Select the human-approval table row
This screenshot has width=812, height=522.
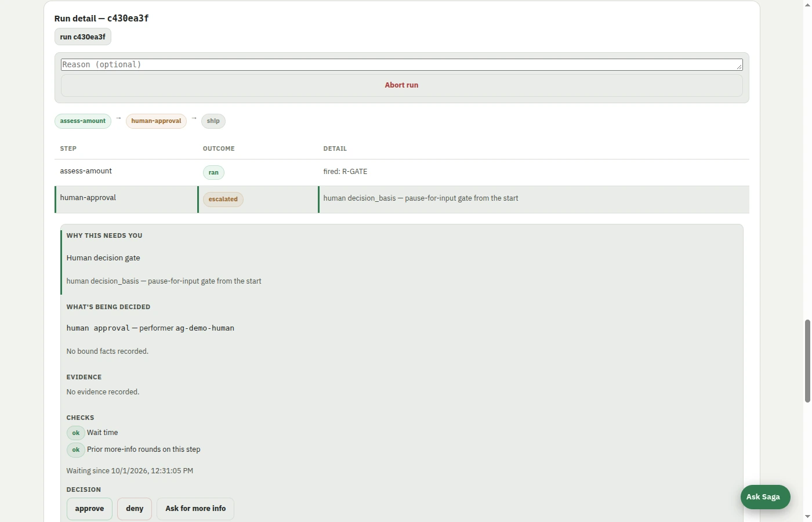(401, 199)
